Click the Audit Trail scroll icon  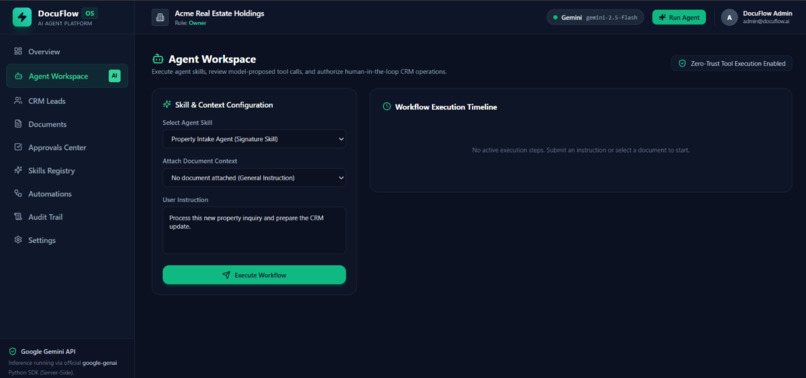tap(18, 217)
